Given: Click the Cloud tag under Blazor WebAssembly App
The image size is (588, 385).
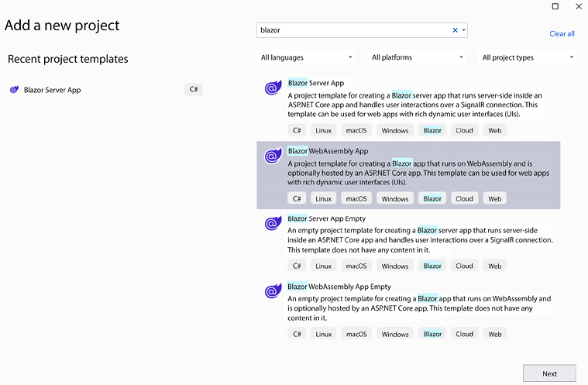Looking at the screenshot, I should 464,198.
